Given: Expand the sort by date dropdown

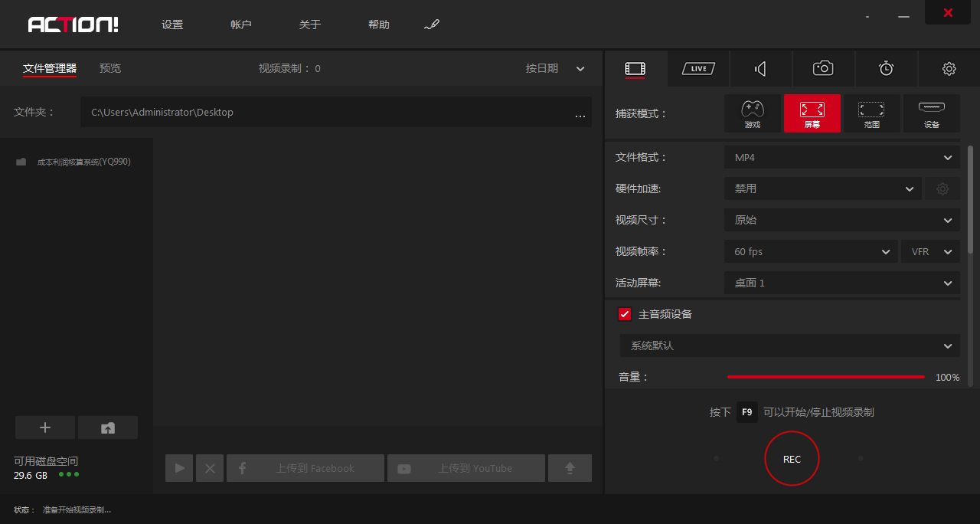Looking at the screenshot, I should point(555,68).
